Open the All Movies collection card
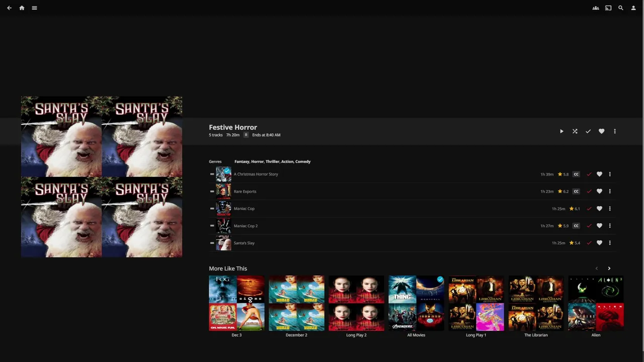Screen dimensions: 644x362 pyautogui.click(x=416, y=303)
